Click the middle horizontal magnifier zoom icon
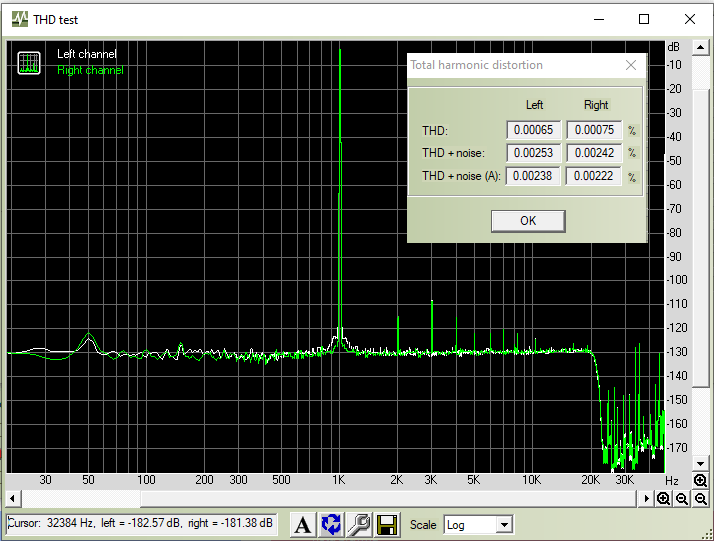The image size is (714, 541). pyautogui.click(x=682, y=499)
